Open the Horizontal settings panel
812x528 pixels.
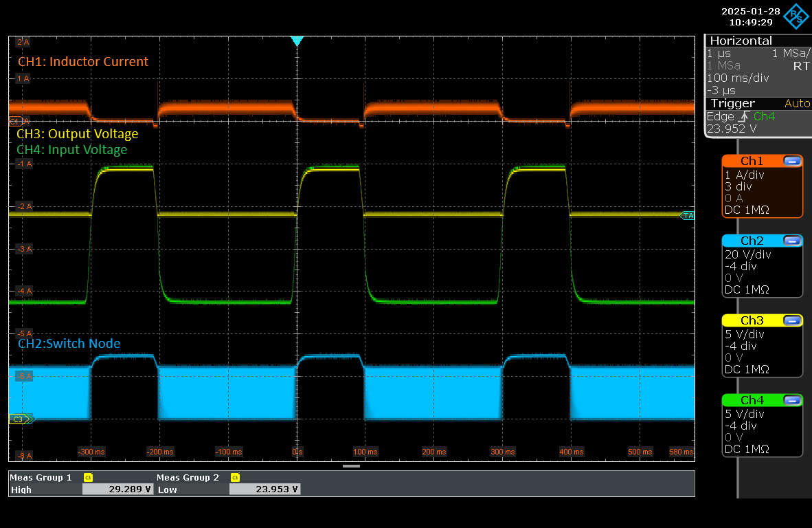tap(741, 41)
